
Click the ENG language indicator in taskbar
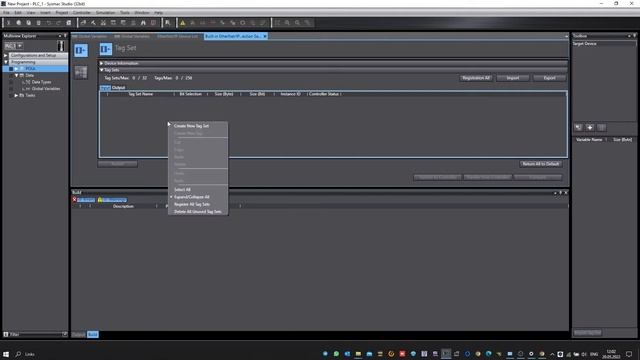point(594,354)
